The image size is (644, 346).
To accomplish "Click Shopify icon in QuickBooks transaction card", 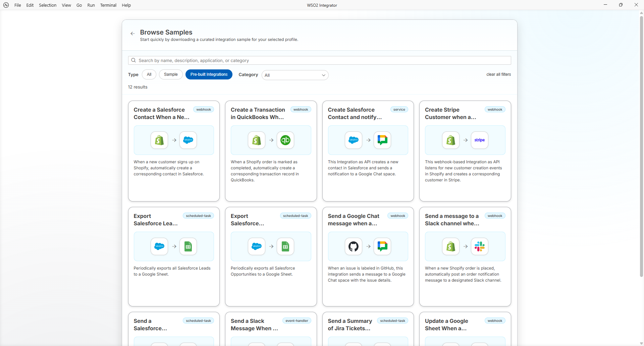I will [x=257, y=140].
